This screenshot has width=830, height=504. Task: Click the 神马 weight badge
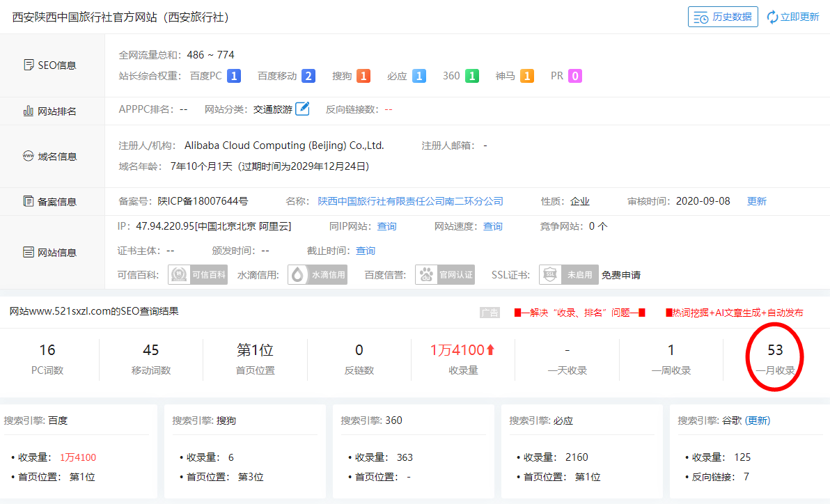coord(526,77)
